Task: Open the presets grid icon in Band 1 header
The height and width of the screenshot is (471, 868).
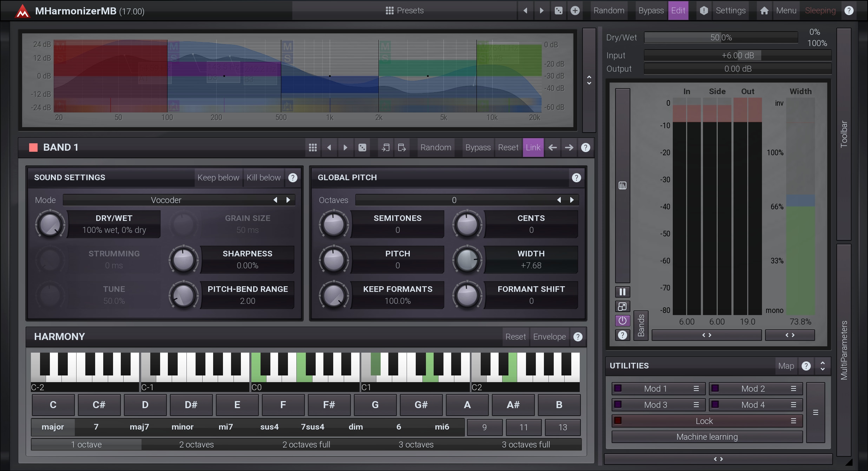Action: (x=313, y=148)
